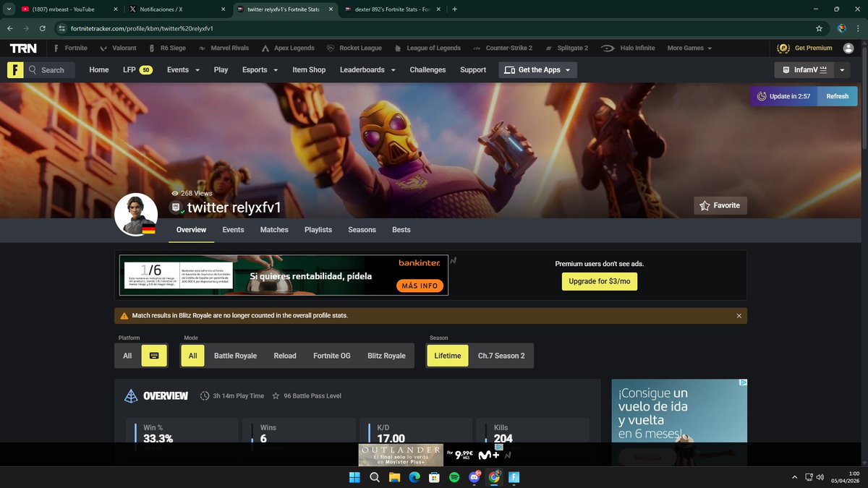Image resolution: width=868 pixels, height=488 pixels.
Task: Select League of Legends in the games bar
Action: (427, 48)
